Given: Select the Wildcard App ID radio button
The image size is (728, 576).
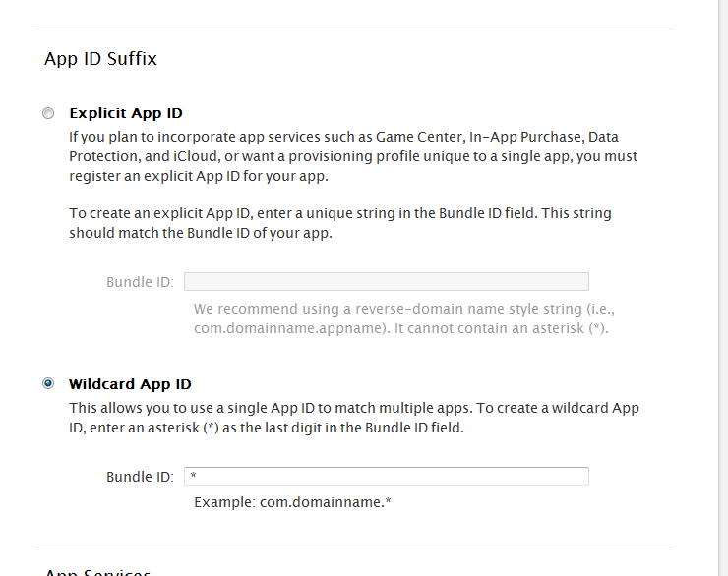Looking at the screenshot, I should coord(48,383).
